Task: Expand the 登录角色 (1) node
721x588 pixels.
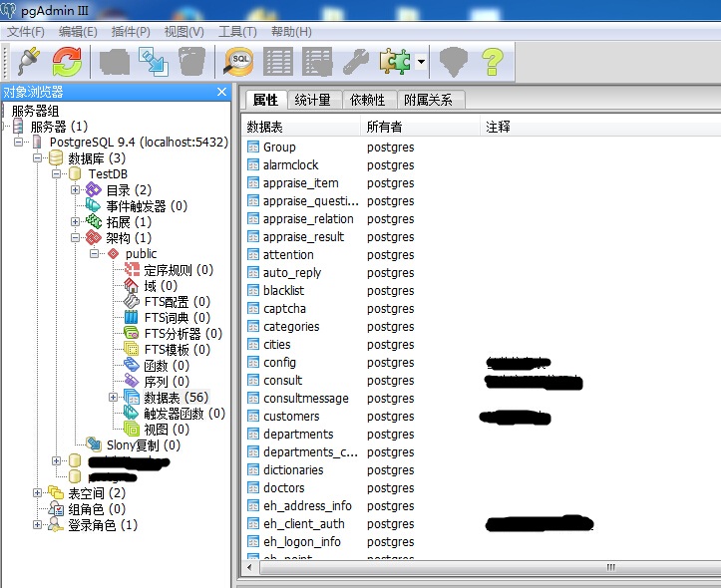Action: pos(37,524)
